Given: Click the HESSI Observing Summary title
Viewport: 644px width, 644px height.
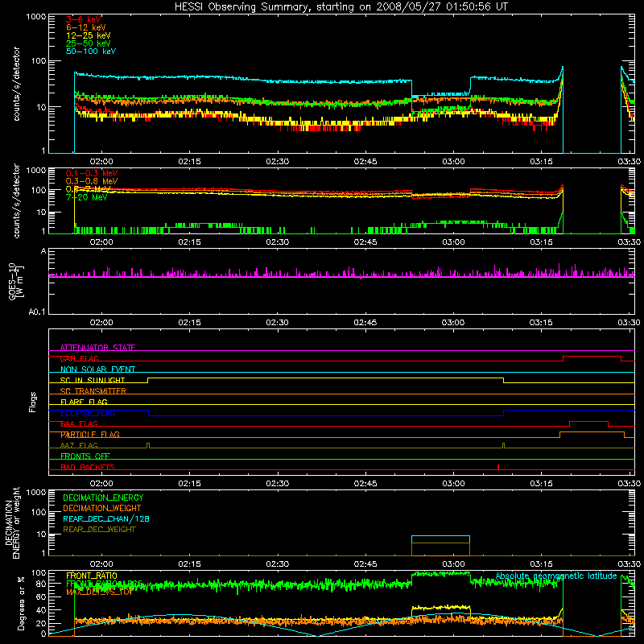Looking at the screenshot, I should pyautogui.click(x=341, y=6).
